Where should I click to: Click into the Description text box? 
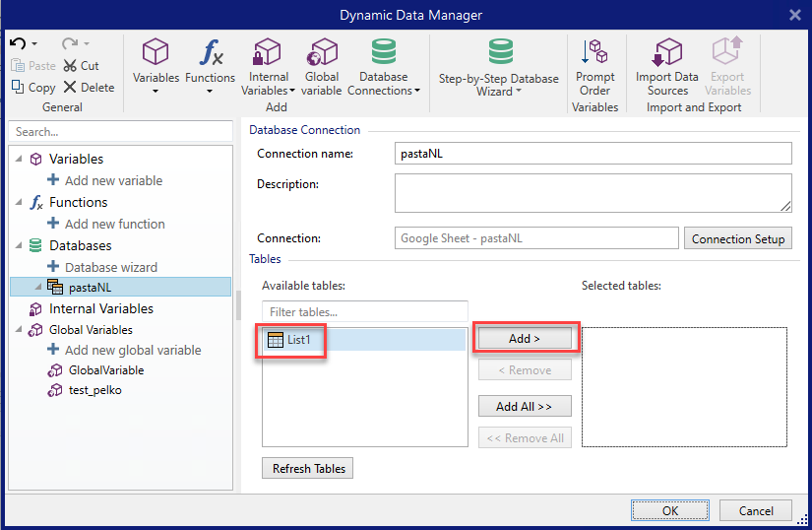pos(593,193)
